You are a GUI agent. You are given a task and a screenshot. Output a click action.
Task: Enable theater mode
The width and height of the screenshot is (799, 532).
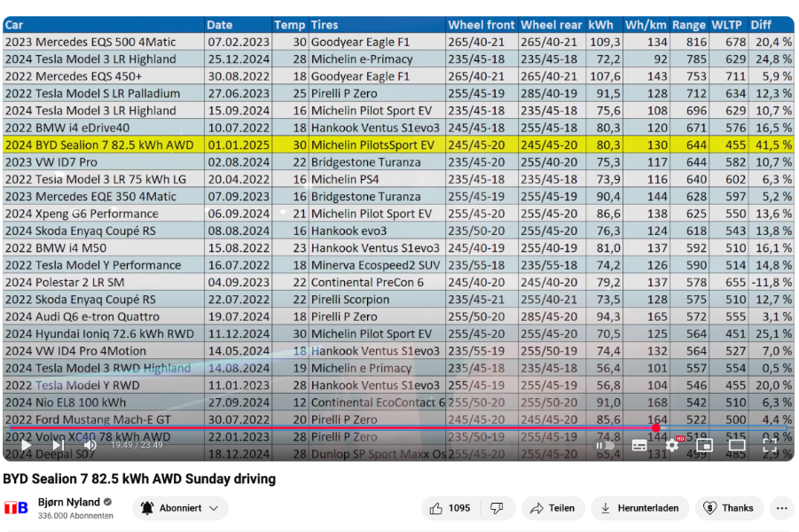click(737, 445)
